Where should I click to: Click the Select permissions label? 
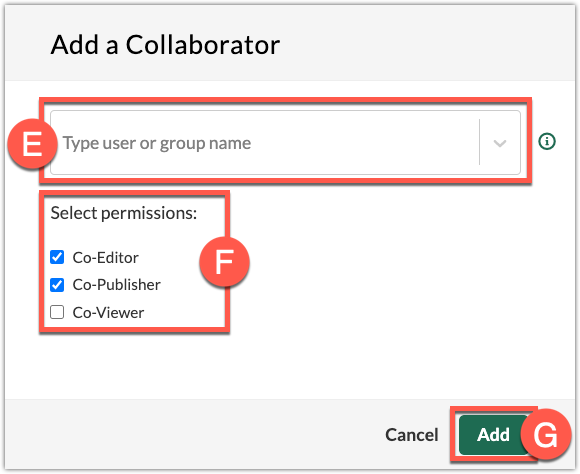tap(124, 213)
